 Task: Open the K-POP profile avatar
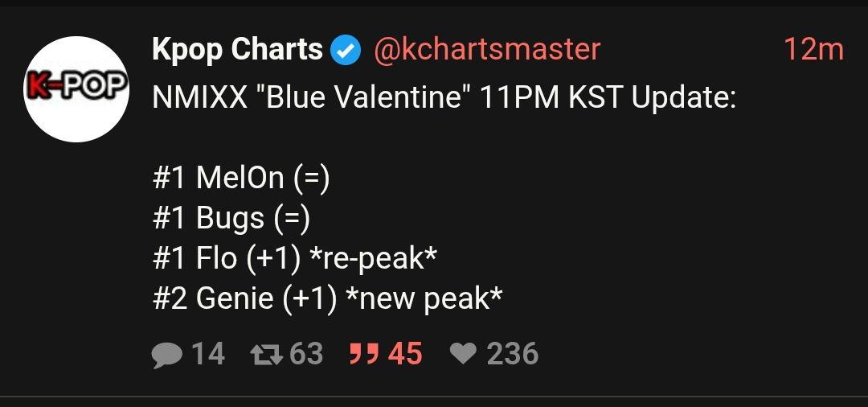tap(77, 89)
